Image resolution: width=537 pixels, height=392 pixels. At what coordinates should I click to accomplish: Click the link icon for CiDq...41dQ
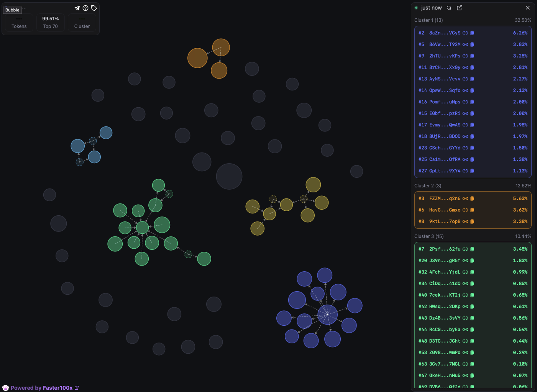click(x=465, y=284)
